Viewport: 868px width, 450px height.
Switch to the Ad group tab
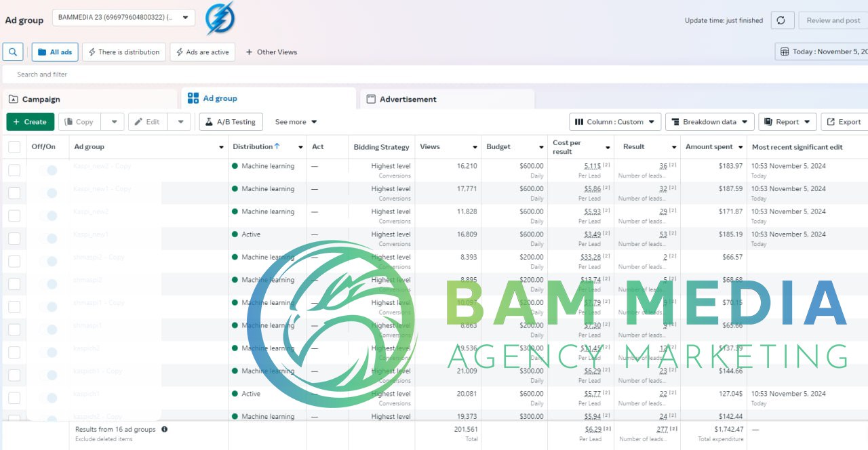point(269,98)
